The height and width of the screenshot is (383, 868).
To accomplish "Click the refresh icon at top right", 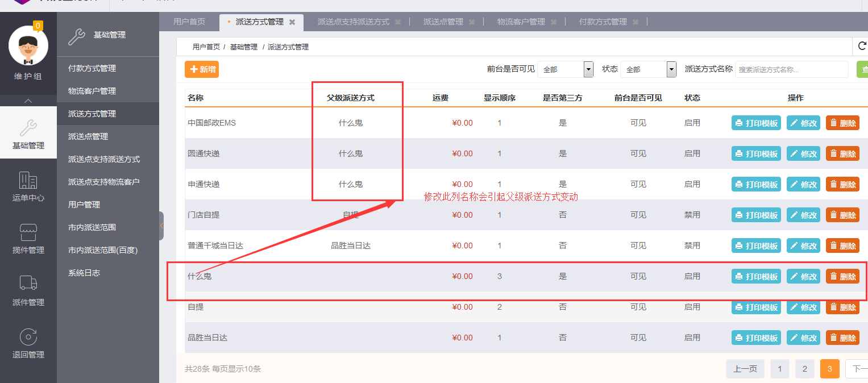I will click(x=862, y=47).
